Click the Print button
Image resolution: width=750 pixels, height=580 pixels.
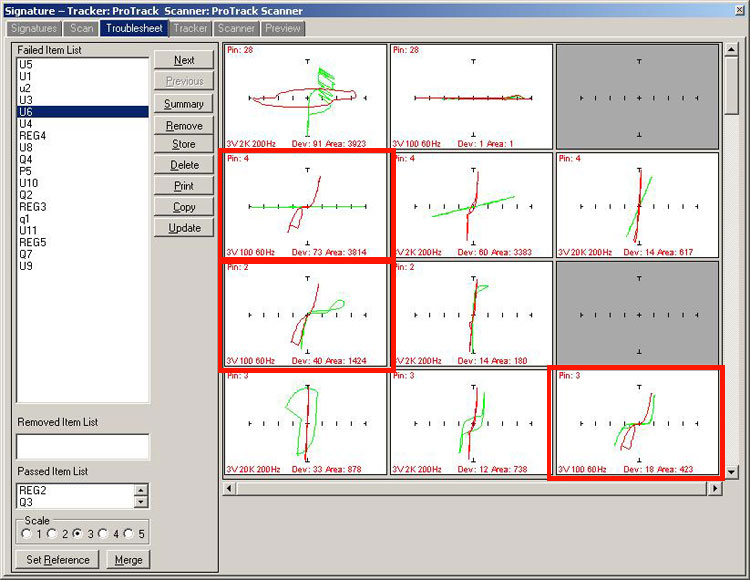click(184, 186)
